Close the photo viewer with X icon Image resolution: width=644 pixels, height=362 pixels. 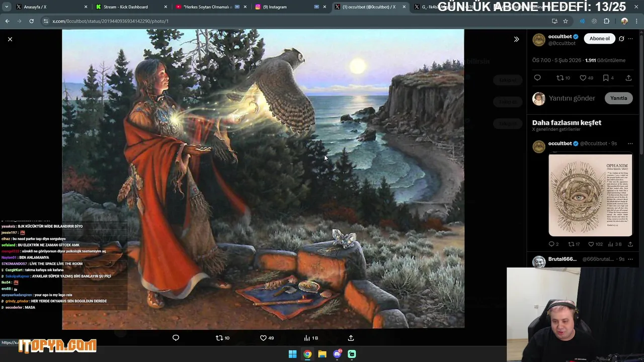[10, 39]
